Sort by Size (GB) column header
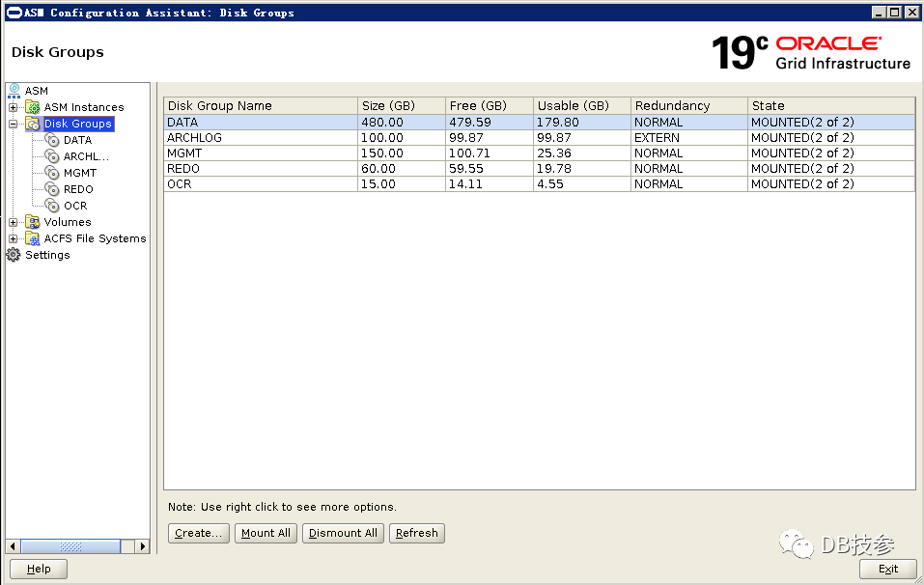924x585 pixels. point(402,106)
